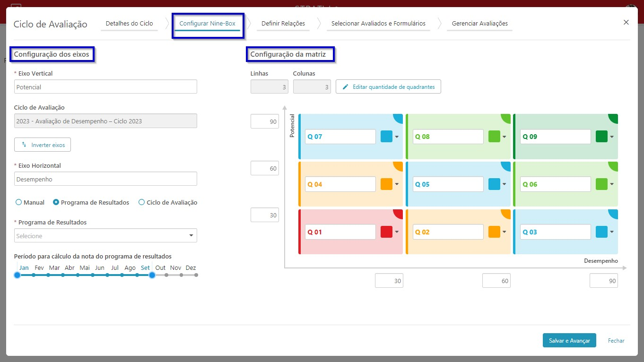Open the Detalhes do Ciclo step
The height and width of the screenshot is (362, 644).
coord(129,23)
